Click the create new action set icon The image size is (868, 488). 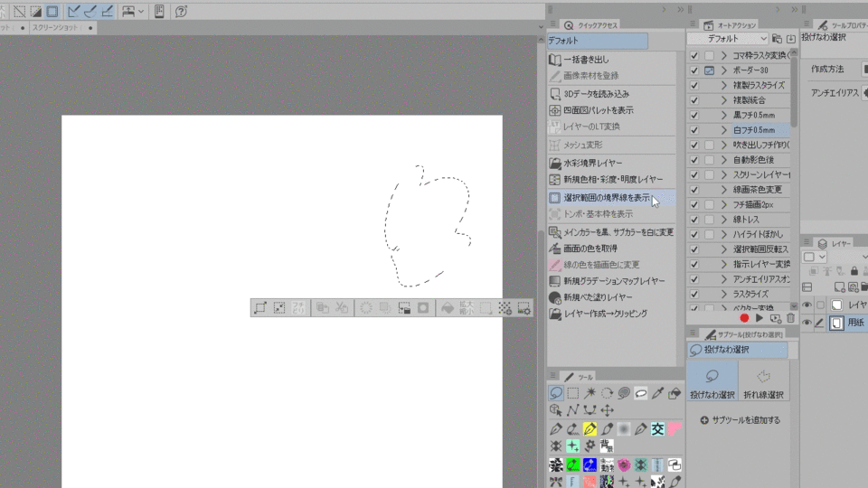[777, 39]
